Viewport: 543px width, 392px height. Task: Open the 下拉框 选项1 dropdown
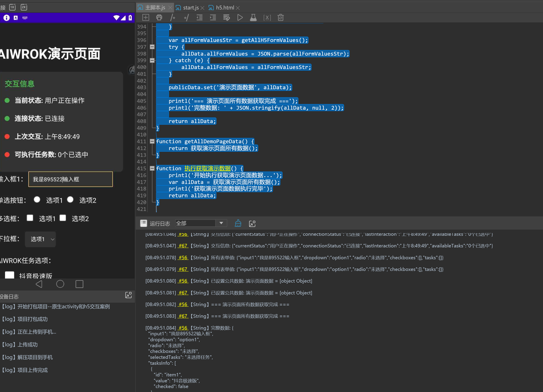(x=40, y=239)
